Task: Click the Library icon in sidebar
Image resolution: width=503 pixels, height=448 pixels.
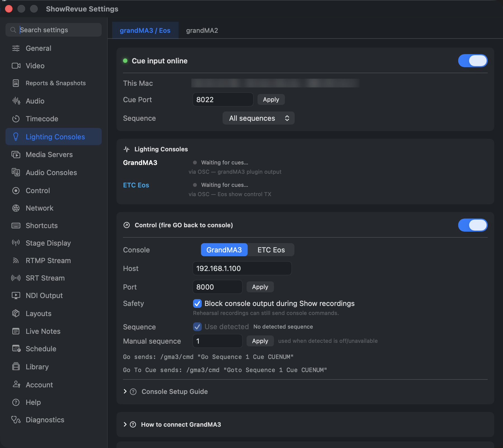Action: click(16, 366)
